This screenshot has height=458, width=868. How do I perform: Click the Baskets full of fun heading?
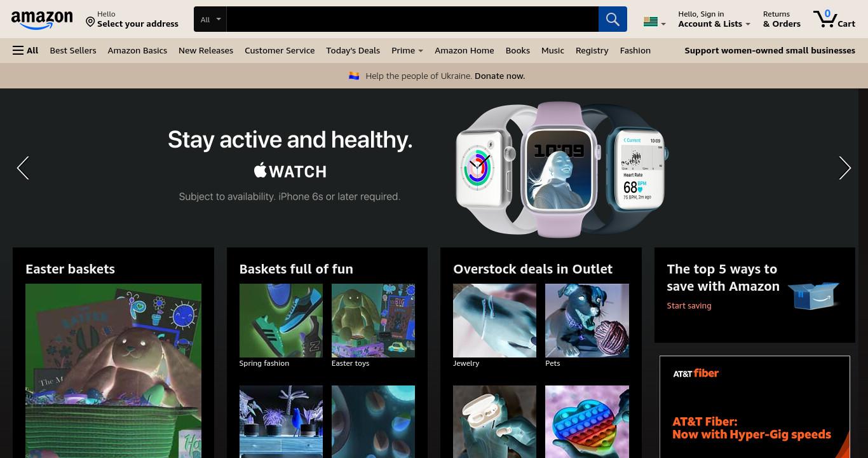click(x=296, y=269)
